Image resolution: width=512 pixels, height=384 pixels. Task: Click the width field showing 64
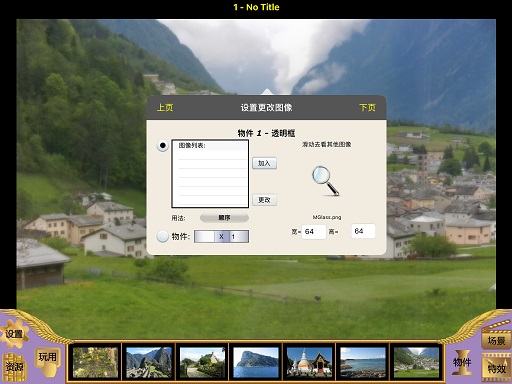[x=314, y=231]
